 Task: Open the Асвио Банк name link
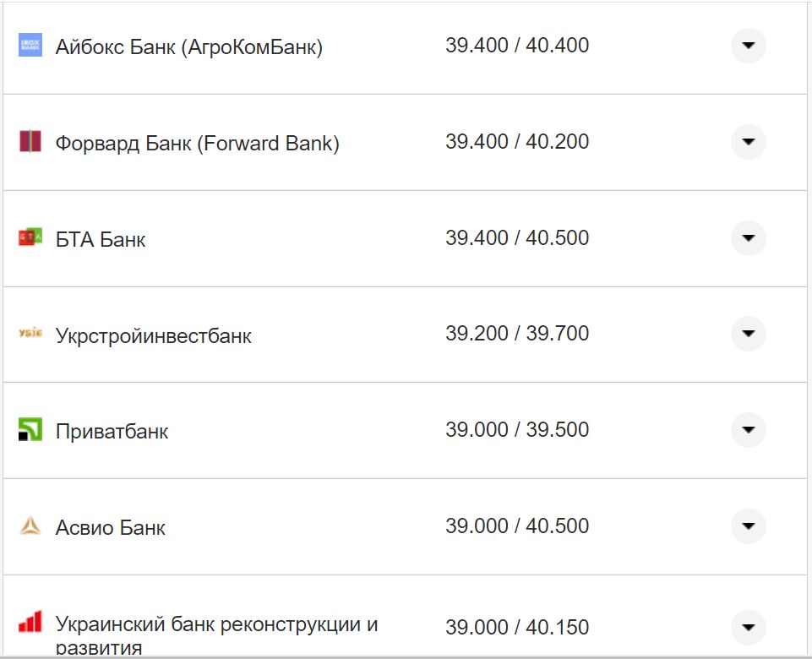coord(110,526)
